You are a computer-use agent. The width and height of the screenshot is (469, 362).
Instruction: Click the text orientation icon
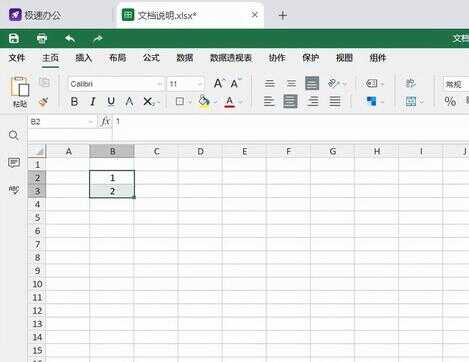click(334, 83)
